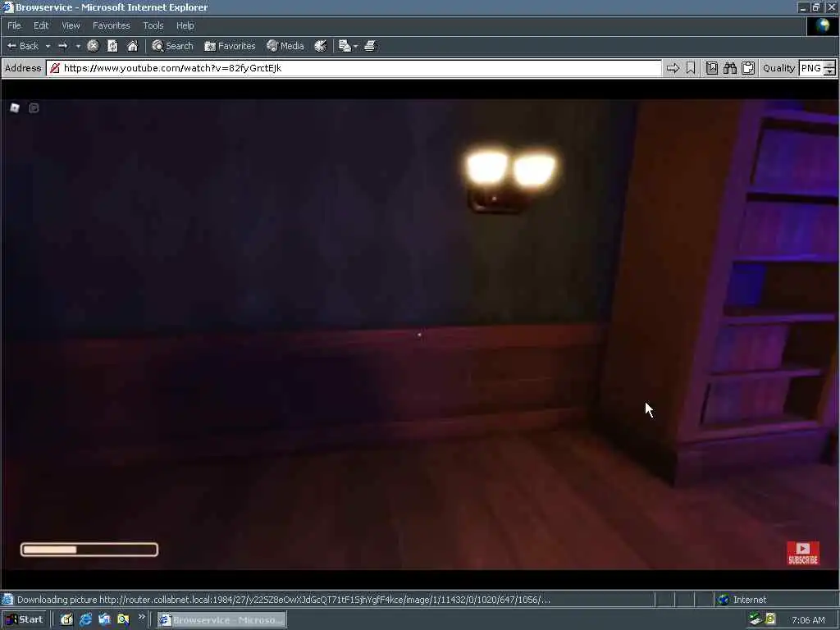
Task: Launch Internet Explorer from Quick Launch
Action: click(x=85, y=620)
